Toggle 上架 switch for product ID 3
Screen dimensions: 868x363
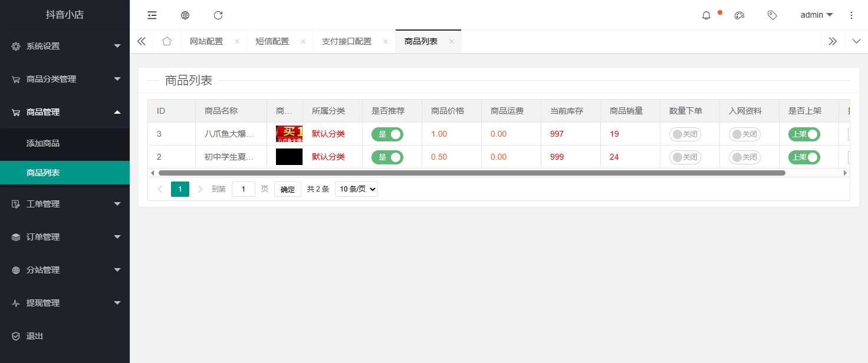[804, 134]
